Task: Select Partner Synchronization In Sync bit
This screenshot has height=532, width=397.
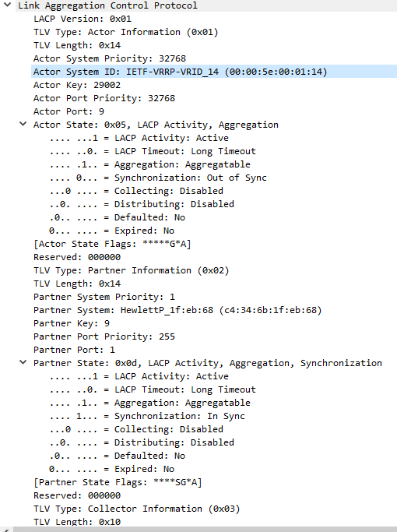Action: point(147,416)
